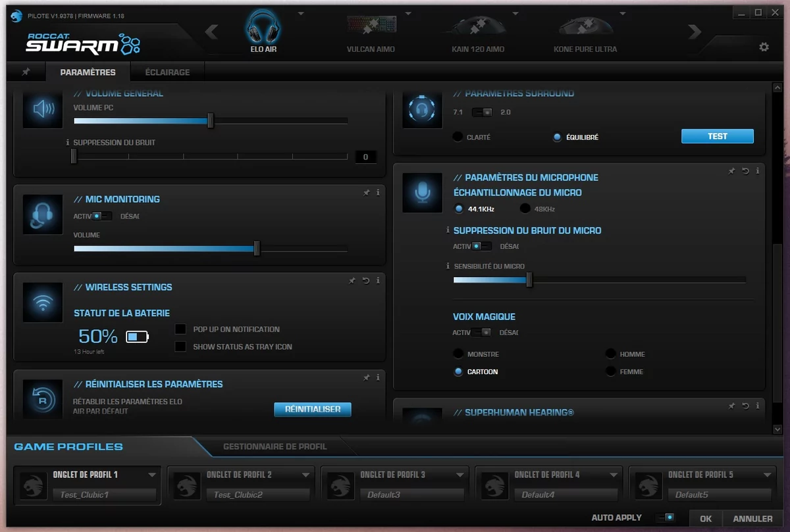Select Monstre magic voice
The image size is (790, 532).
coord(458,354)
